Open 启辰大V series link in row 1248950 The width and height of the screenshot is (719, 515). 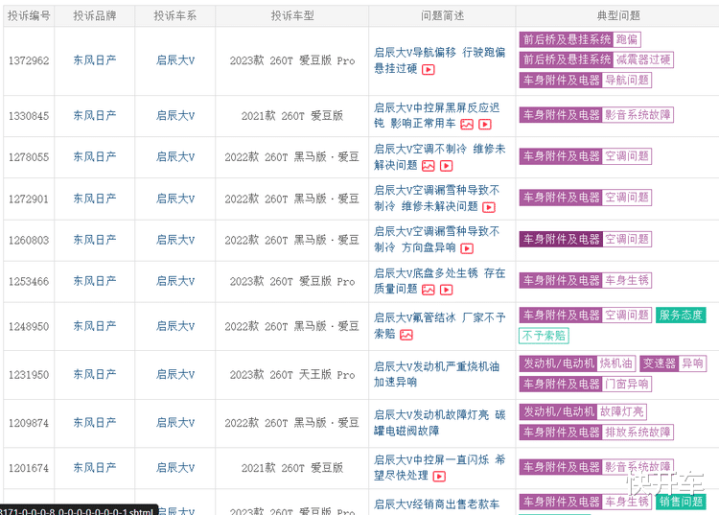click(175, 326)
